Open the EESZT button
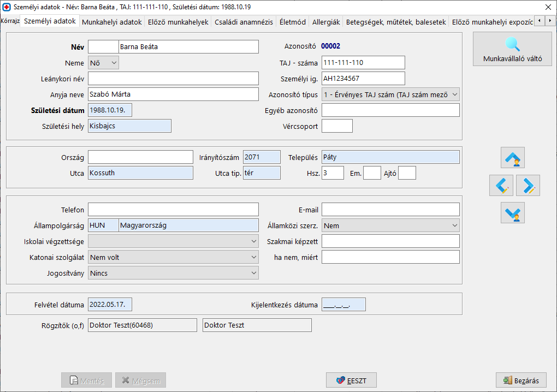 coord(351,381)
